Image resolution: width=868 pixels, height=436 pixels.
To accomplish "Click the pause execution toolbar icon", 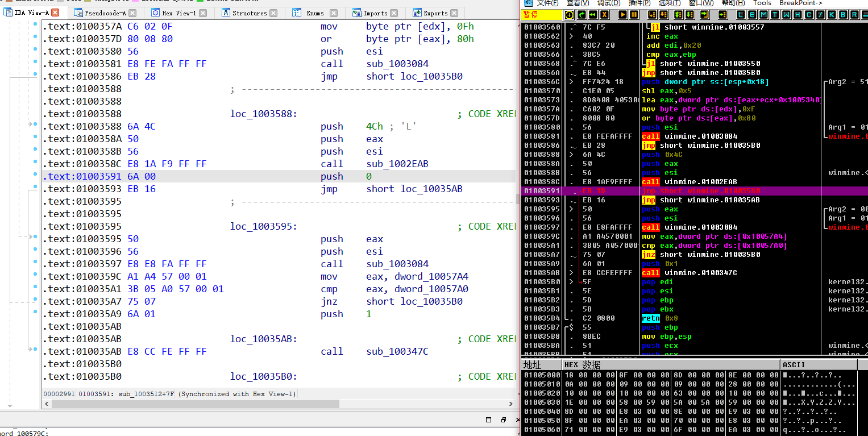I will (x=634, y=15).
